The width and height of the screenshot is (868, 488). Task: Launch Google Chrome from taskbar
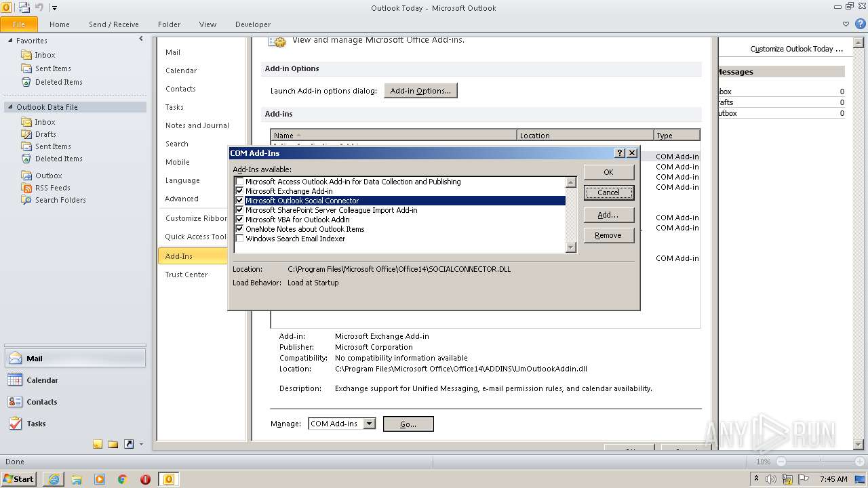tap(123, 479)
